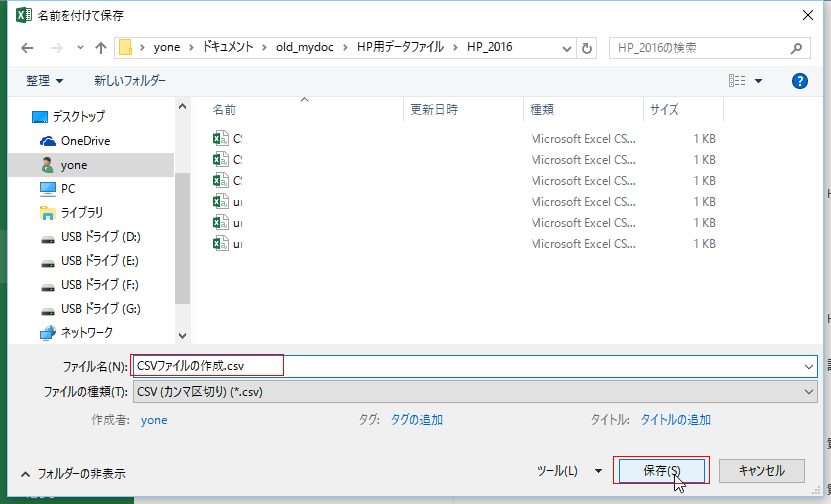The image size is (831, 504).
Task: Click the forward navigation arrow
Action: pyautogui.click(x=56, y=48)
